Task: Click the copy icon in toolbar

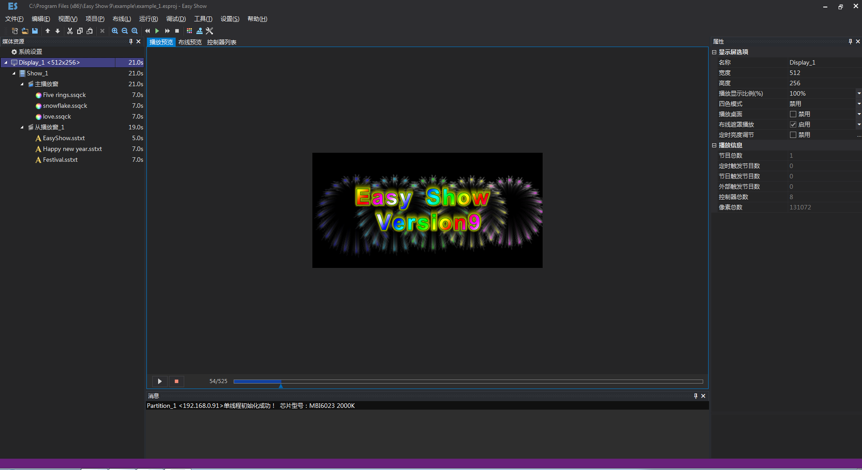Action: [80, 31]
